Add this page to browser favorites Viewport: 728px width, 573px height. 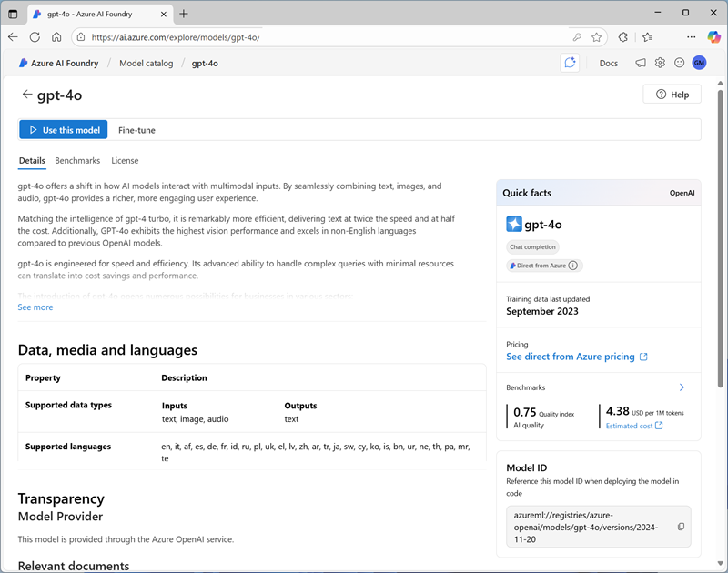[597, 37]
